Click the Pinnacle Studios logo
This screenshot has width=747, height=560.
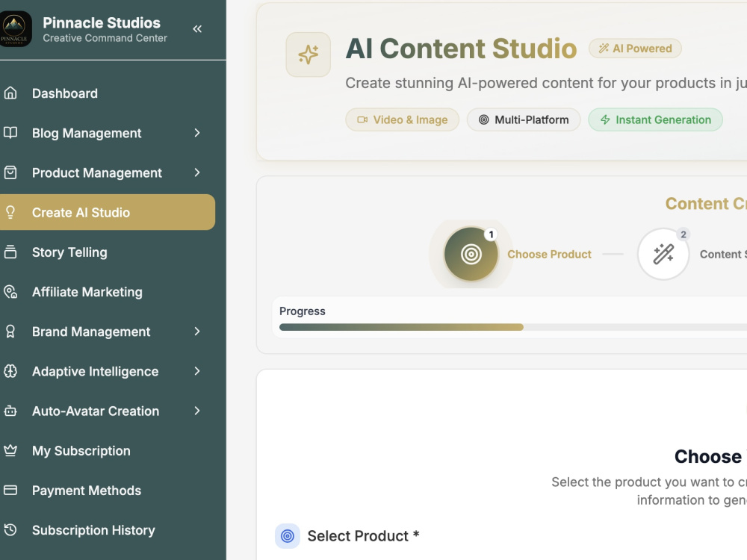pos(15,30)
